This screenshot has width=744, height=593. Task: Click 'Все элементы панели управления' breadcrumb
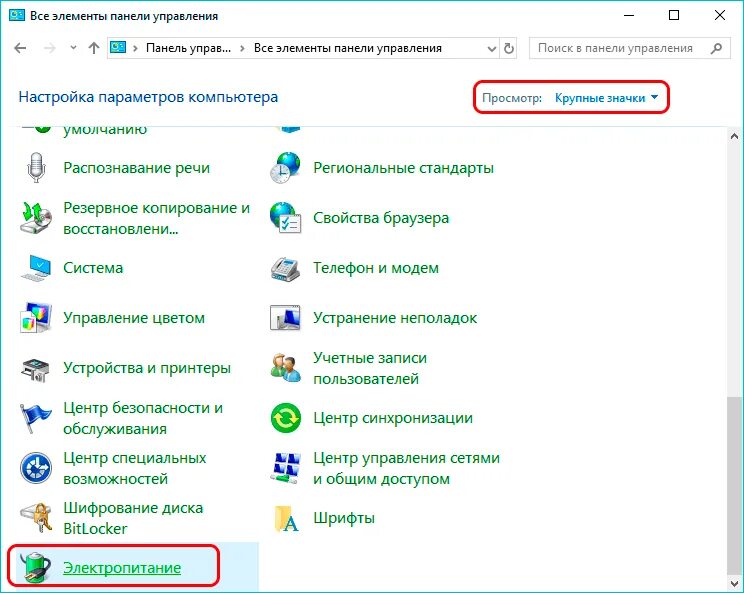point(348,48)
